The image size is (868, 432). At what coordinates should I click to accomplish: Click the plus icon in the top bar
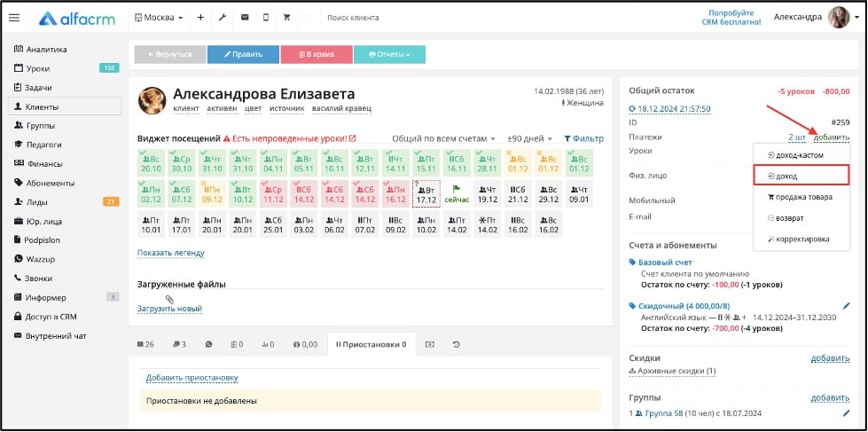coord(200,18)
